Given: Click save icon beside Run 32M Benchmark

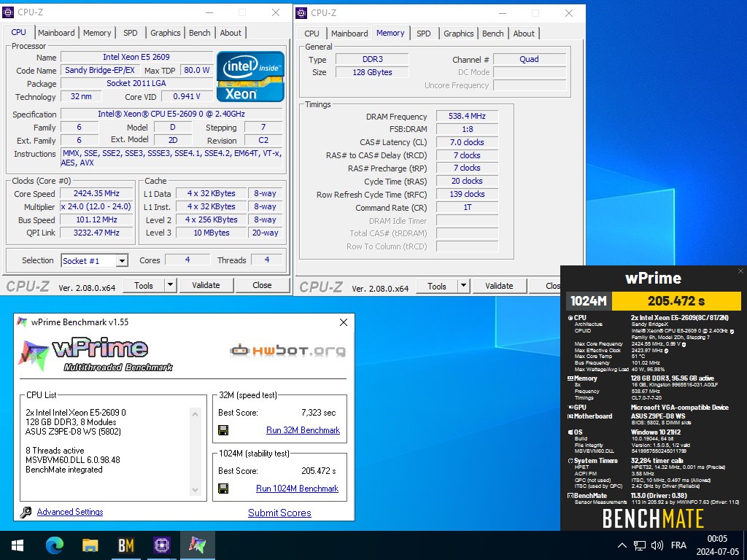Looking at the screenshot, I should [x=223, y=430].
